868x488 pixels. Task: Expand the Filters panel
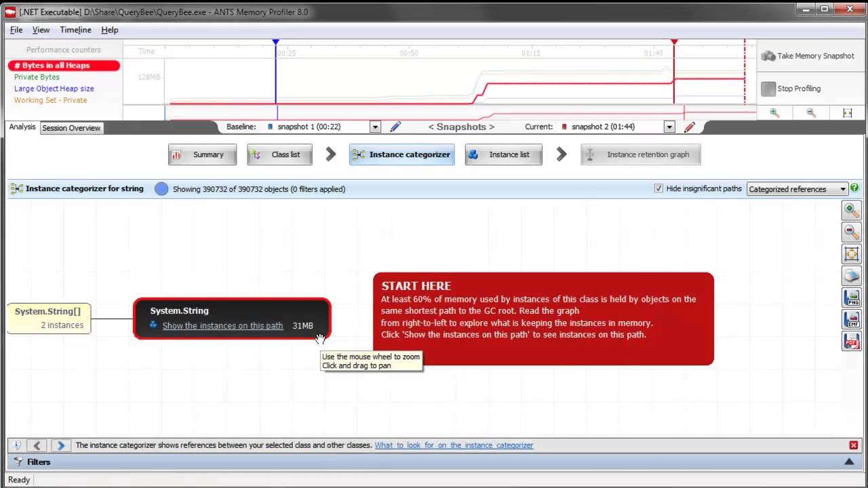click(x=848, y=462)
